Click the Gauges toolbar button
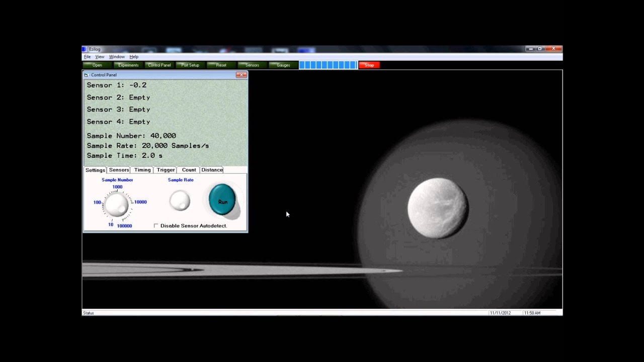This screenshot has height=362, width=644. pos(283,65)
